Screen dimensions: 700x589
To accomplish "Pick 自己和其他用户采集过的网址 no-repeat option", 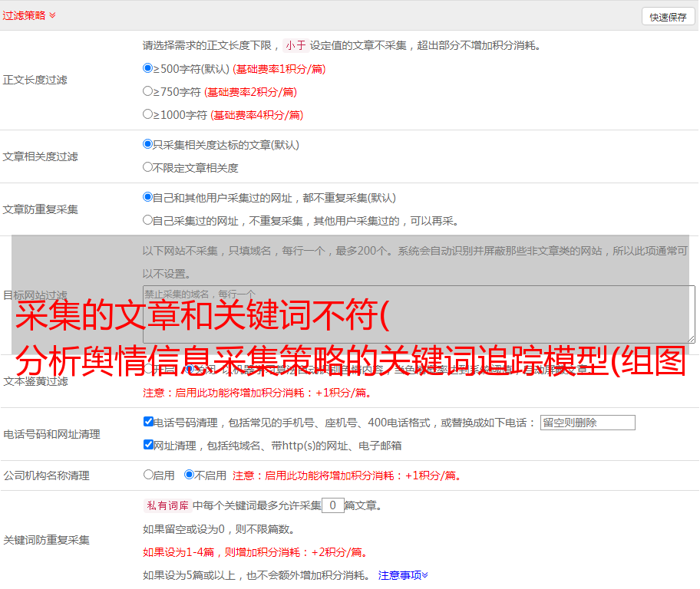I will pos(148,197).
